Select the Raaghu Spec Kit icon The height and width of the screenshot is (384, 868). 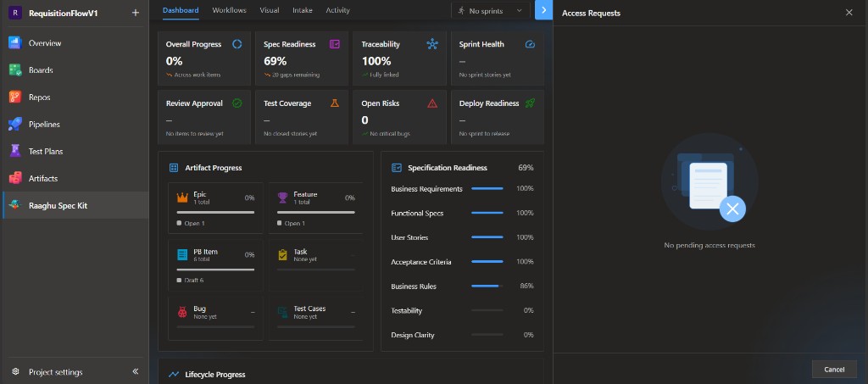(15, 205)
